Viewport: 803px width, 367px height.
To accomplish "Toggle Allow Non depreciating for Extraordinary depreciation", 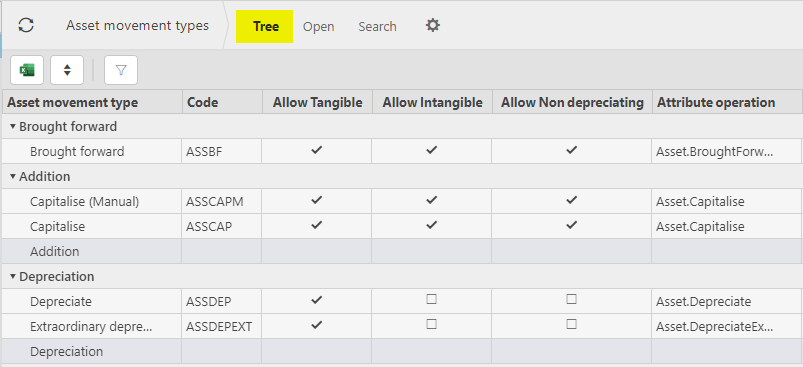I will (x=572, y=325).
